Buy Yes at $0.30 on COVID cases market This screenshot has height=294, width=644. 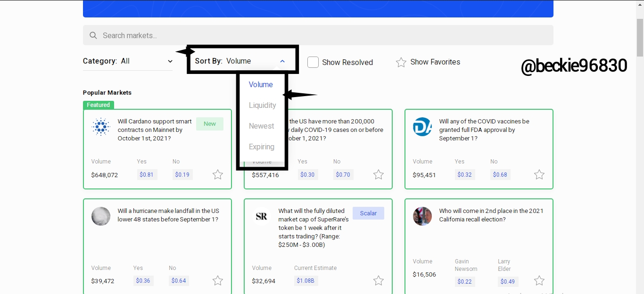pyautogui.click(x=308, y=175)
